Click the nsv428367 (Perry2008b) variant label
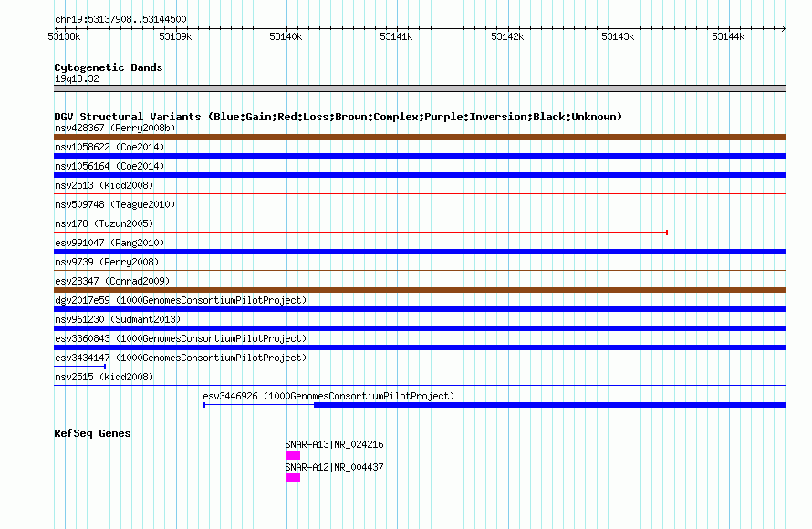Screen dimensions: 812x529 coord(115,128)
